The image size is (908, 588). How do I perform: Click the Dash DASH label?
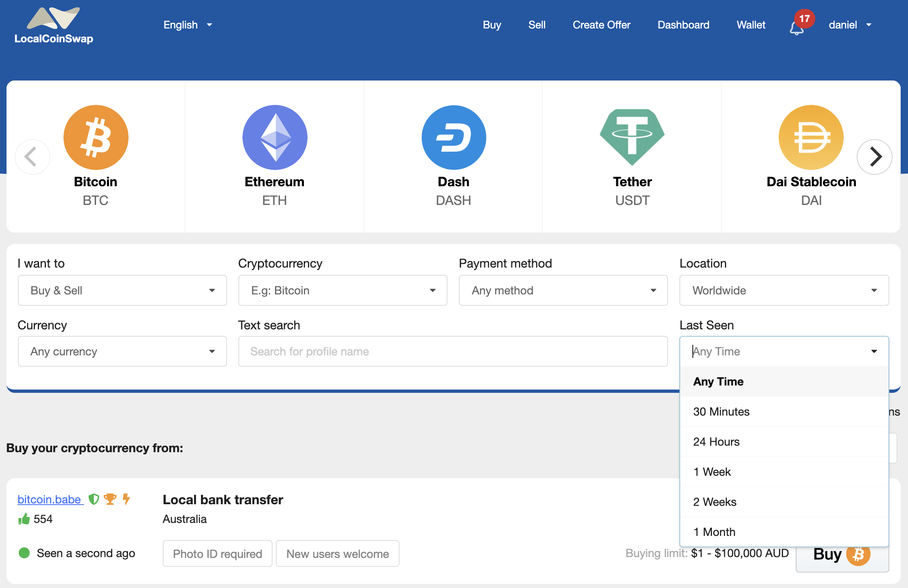tap(454, 191)
